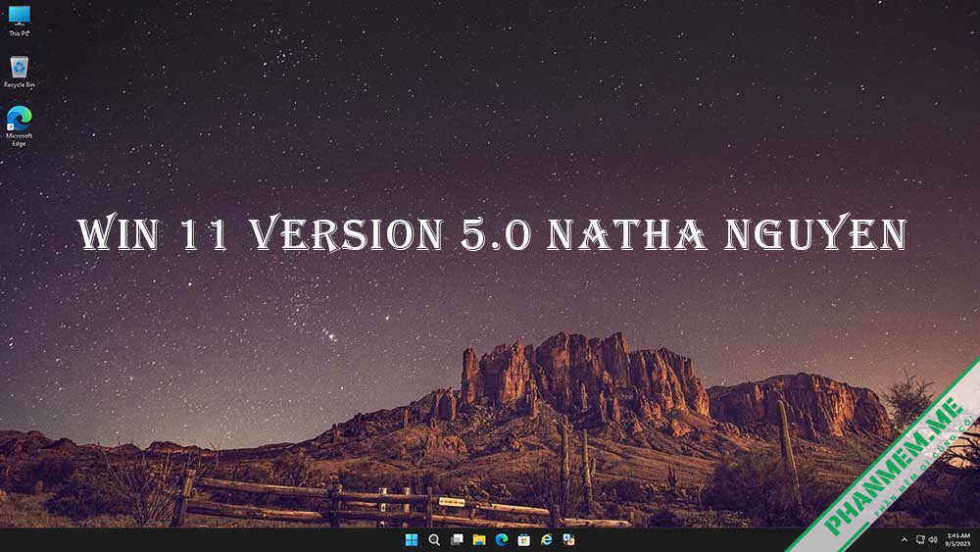Select the Microsoft Edge desktop shortcut
The width and height of the screenshot is (980, 552).
tap(19, 126)
